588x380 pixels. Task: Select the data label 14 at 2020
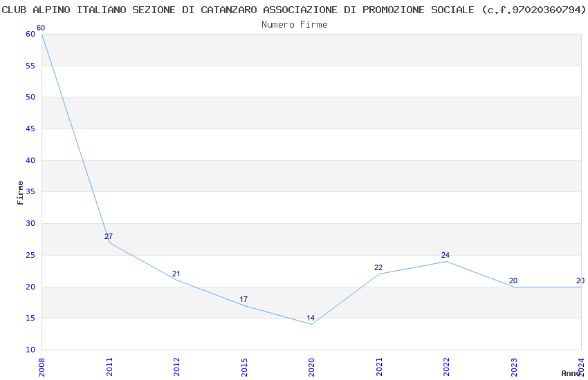(311, 318)
